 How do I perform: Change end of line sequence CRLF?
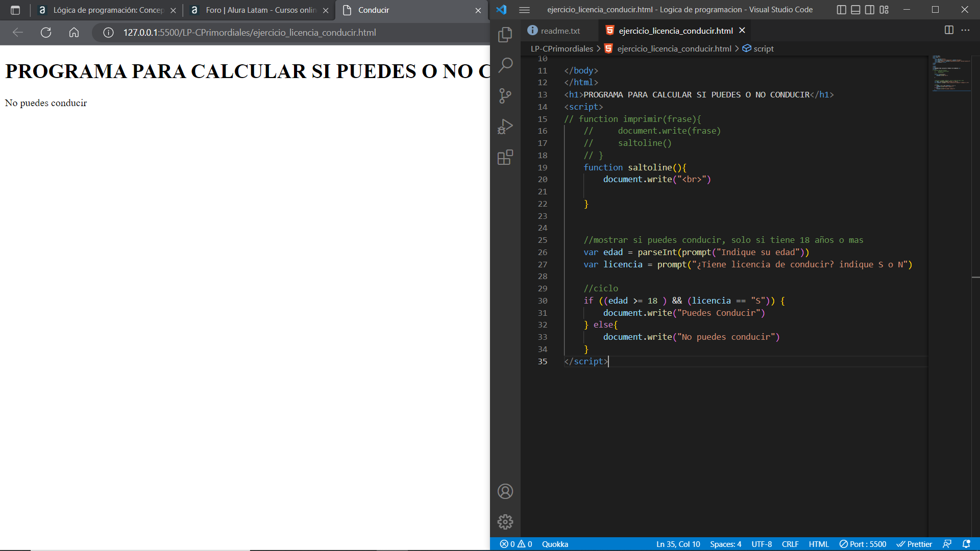pos(790,544)
